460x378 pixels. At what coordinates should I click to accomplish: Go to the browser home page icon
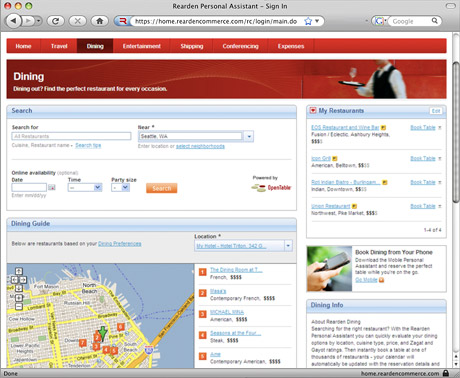point(99,21)
